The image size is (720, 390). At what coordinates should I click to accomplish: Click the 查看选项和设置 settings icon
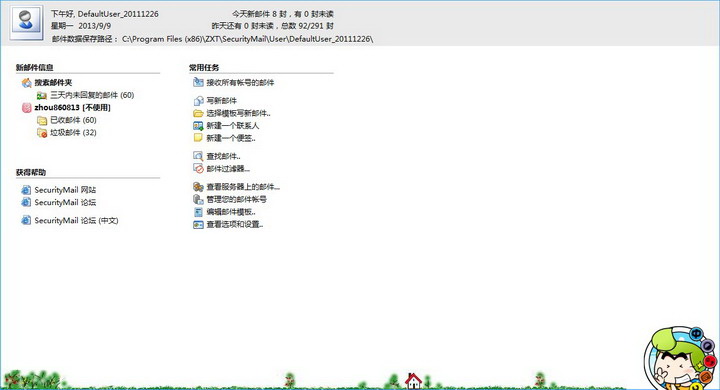pos(198,225)
